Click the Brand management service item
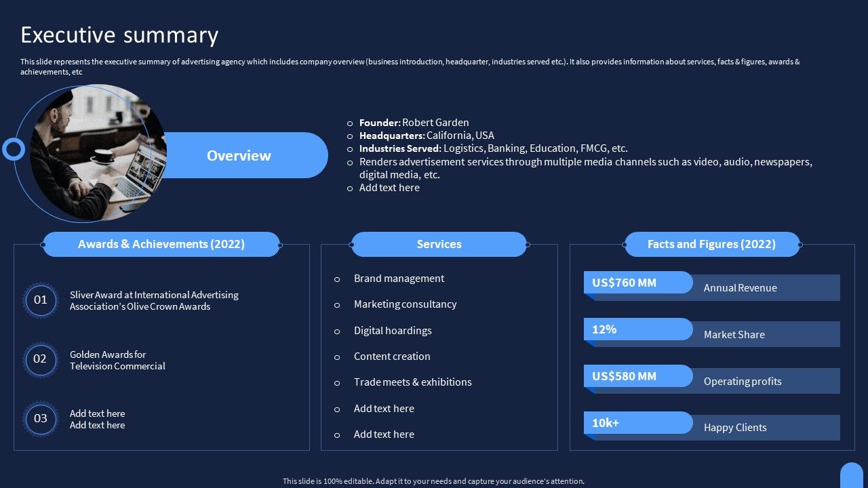 399,279
